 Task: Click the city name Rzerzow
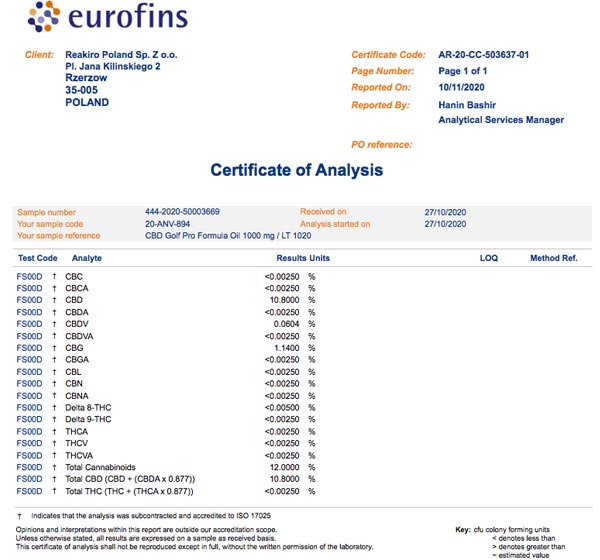tap(86, 78)
